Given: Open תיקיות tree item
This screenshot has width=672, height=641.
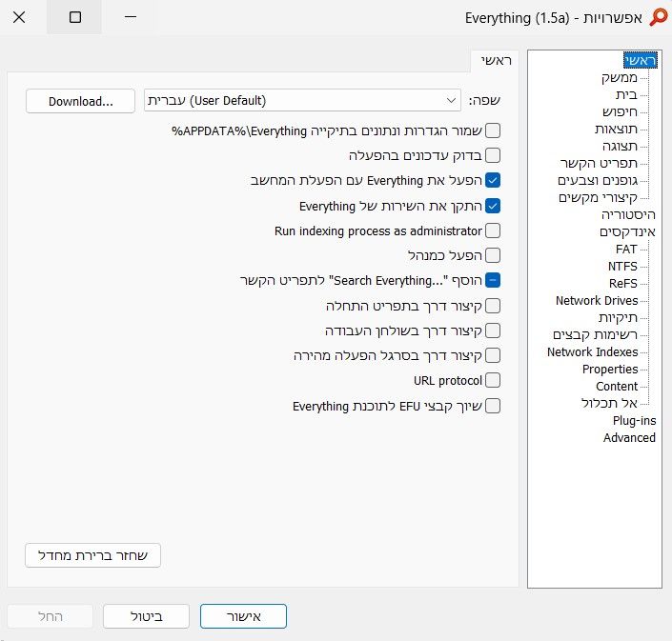Looking at the screenshot, I should click(x=618, y=317).
